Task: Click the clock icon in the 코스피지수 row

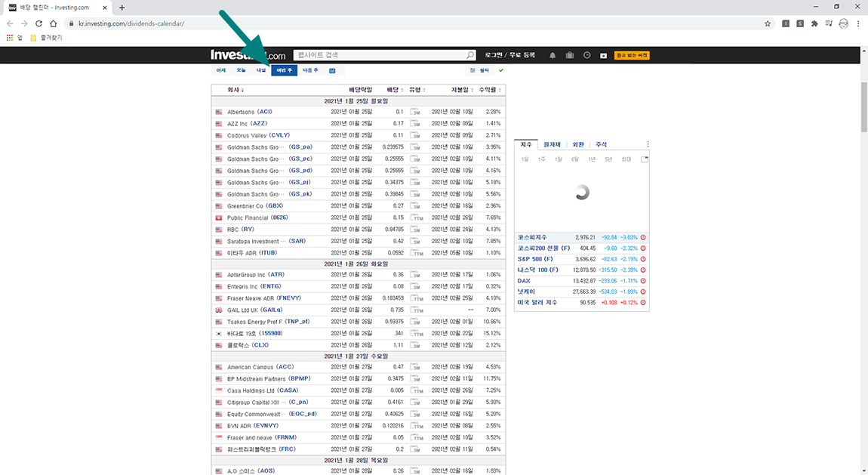Action: click(642, 237)
